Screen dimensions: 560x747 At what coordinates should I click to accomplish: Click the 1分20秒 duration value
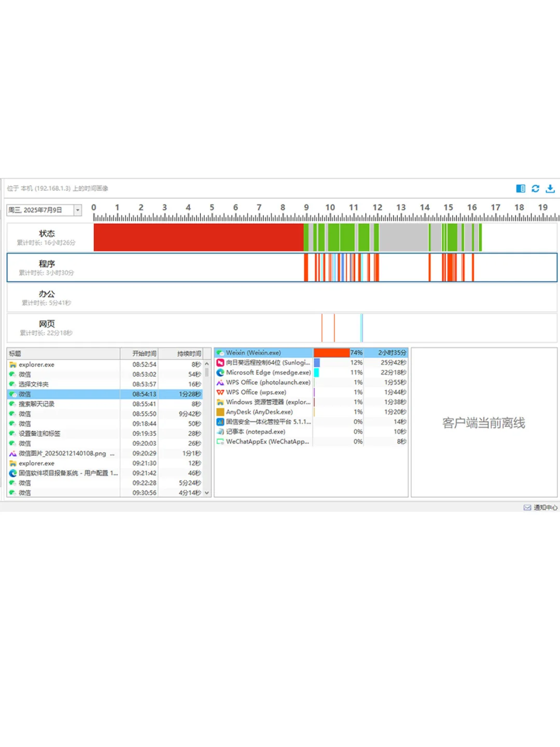coord(395,412)
